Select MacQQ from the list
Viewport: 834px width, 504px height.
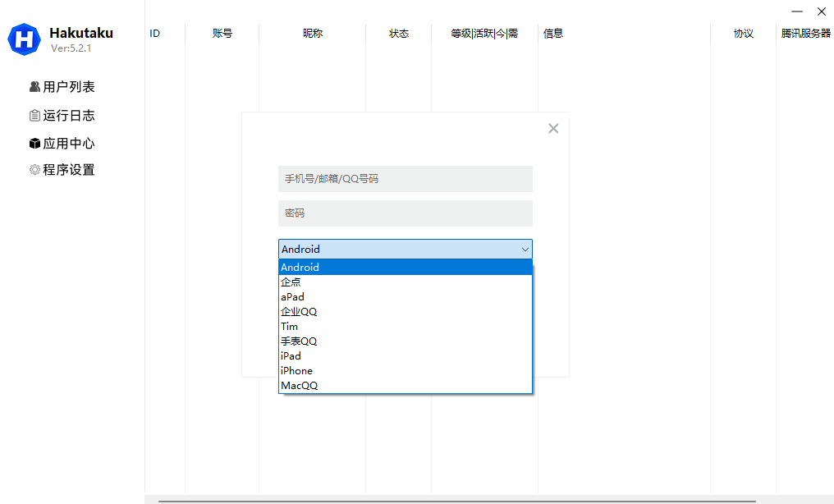(406, 386)
